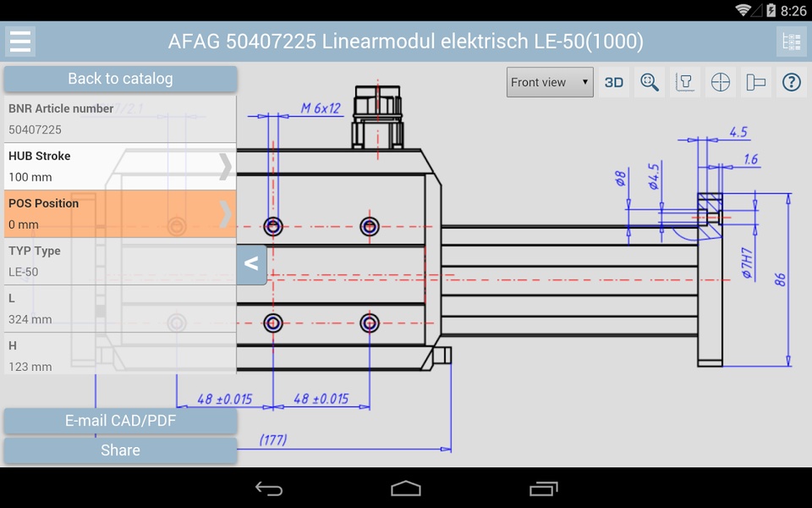Open the hamburger menu
Image resolution: width=812 pixels, height=508 pixels.
(20, 41)
